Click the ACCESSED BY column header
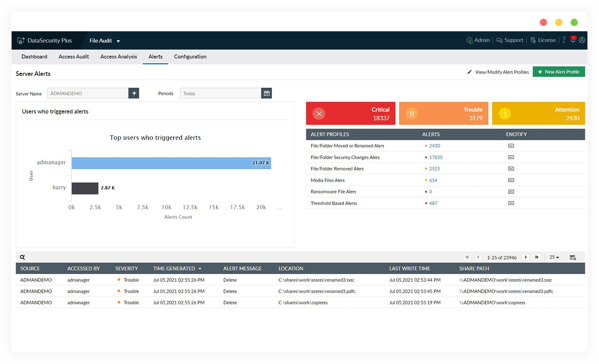Image resolution: width=599 pixels, height=364 pixels. coord(84,269)
